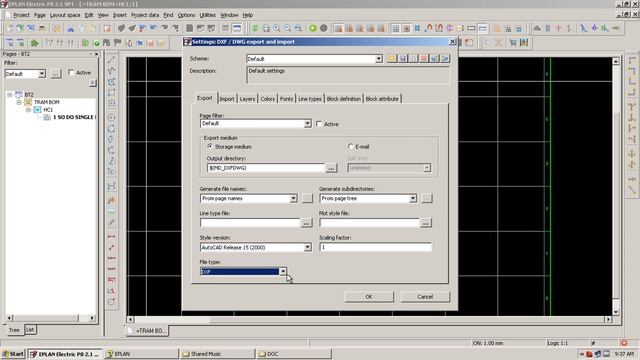Image resolution: width=640 pixels, height=360 pixels.
Task: Open the Utilities menu
Action: click(x=207, y=15)
